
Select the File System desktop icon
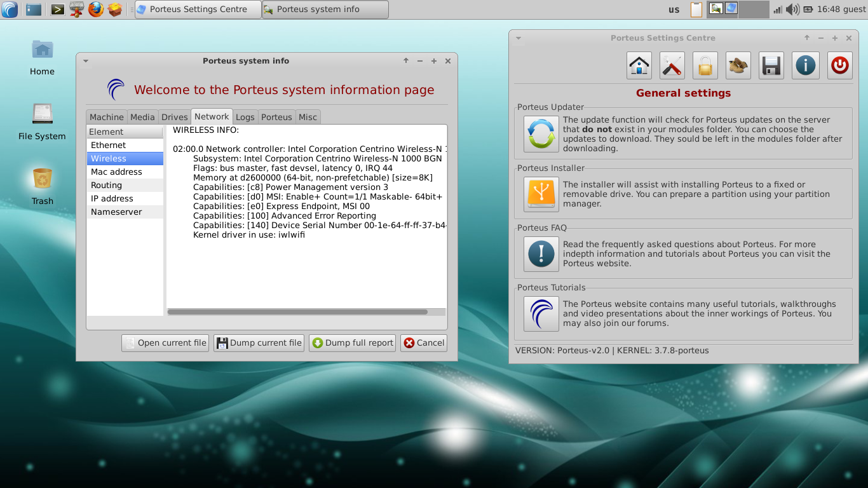[42, 122]
